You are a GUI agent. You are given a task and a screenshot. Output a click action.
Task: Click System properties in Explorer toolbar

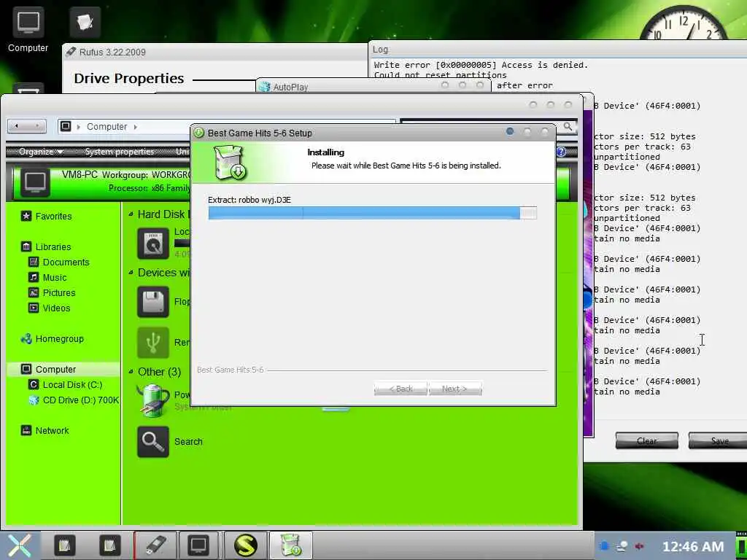click(120, 152)
